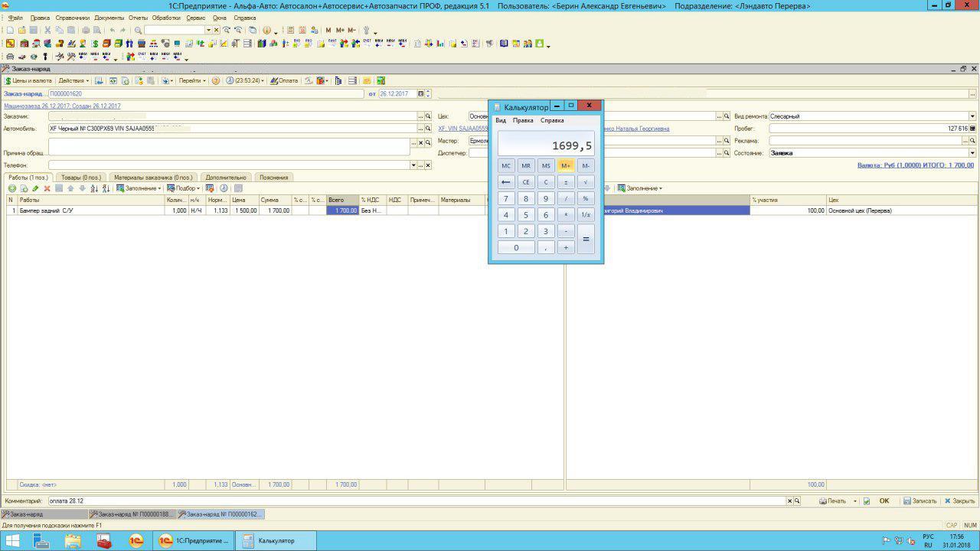Image resolution: width=980 pixels, height=551 pixels.
Task: Click the Валюта: Руб ИТОГО 1 700,00 link
Action: (916, 165)
